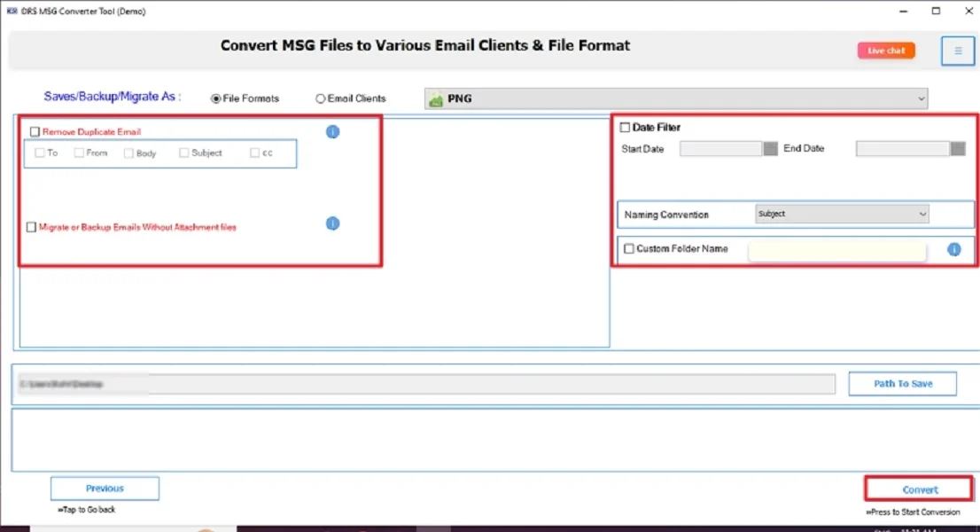Click the info icon next to Custom Folder Name
The width and height of the screenshot is (980, 532).
(x=954, y=250)
